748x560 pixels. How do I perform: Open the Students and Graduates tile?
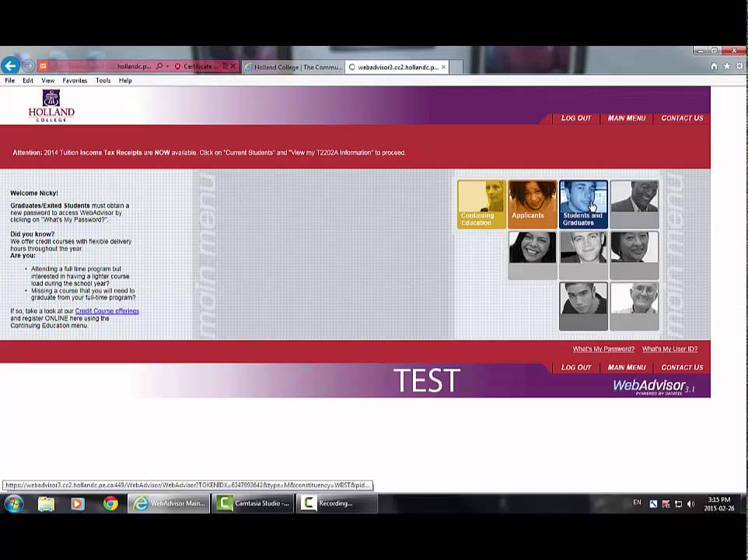coord(583,204)
